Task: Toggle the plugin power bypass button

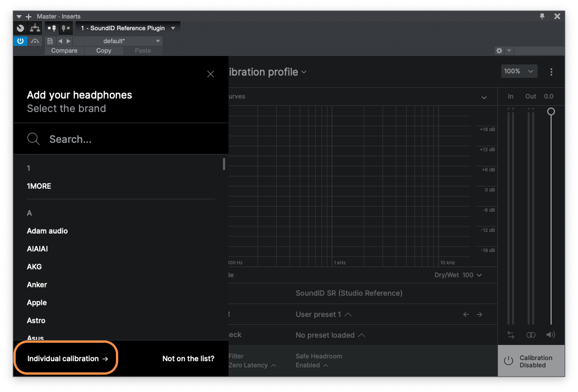Action: [x=20, y=41]
